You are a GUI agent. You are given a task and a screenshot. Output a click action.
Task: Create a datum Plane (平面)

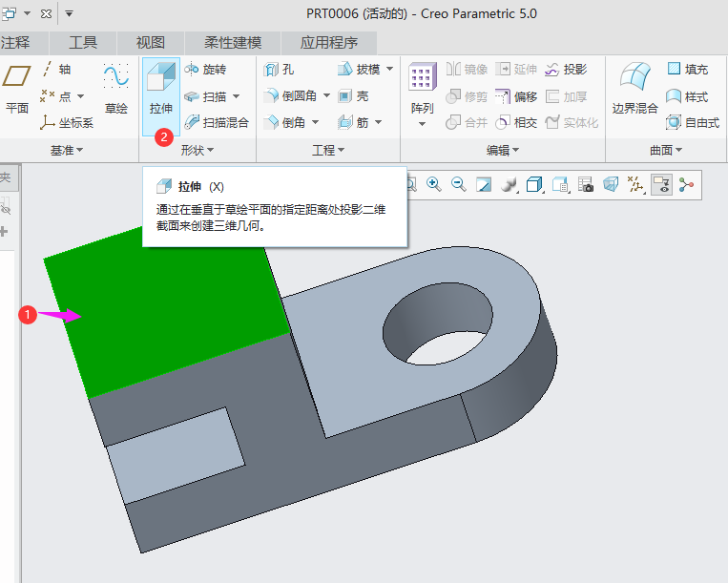pos(16,89)
